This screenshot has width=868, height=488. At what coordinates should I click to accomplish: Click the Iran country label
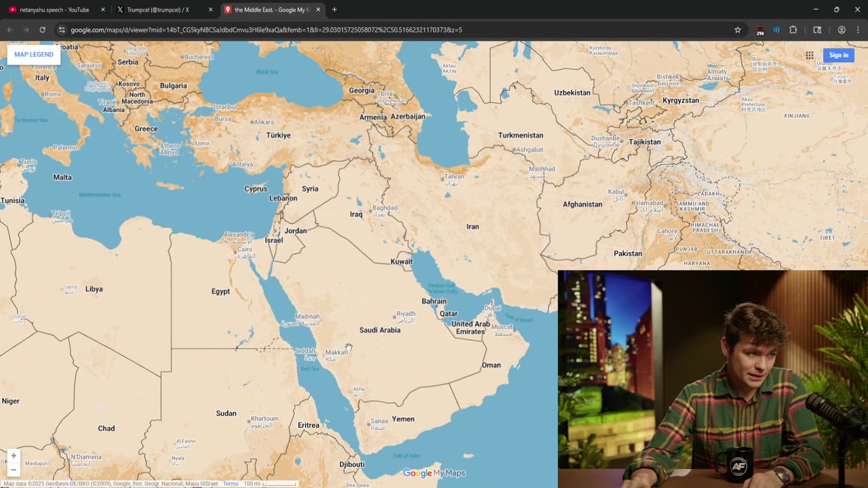[x=473, y=226]
